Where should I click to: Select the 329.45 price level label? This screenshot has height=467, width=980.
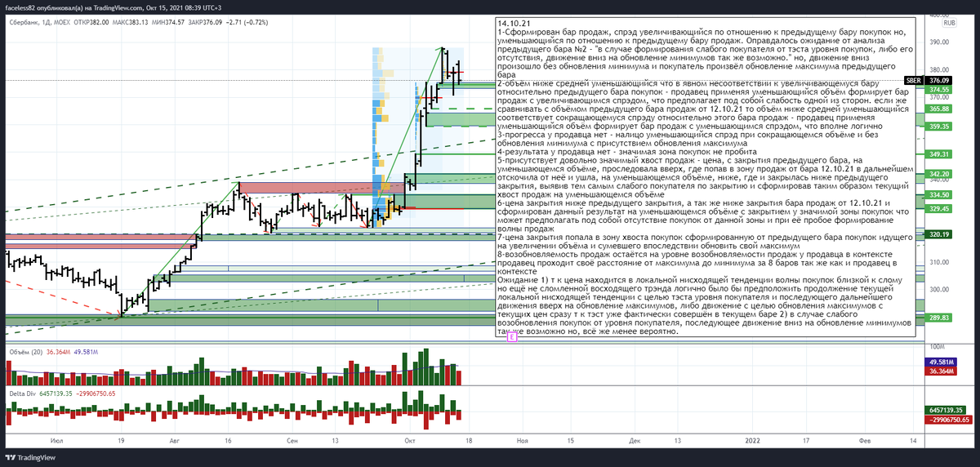(939, 209)
